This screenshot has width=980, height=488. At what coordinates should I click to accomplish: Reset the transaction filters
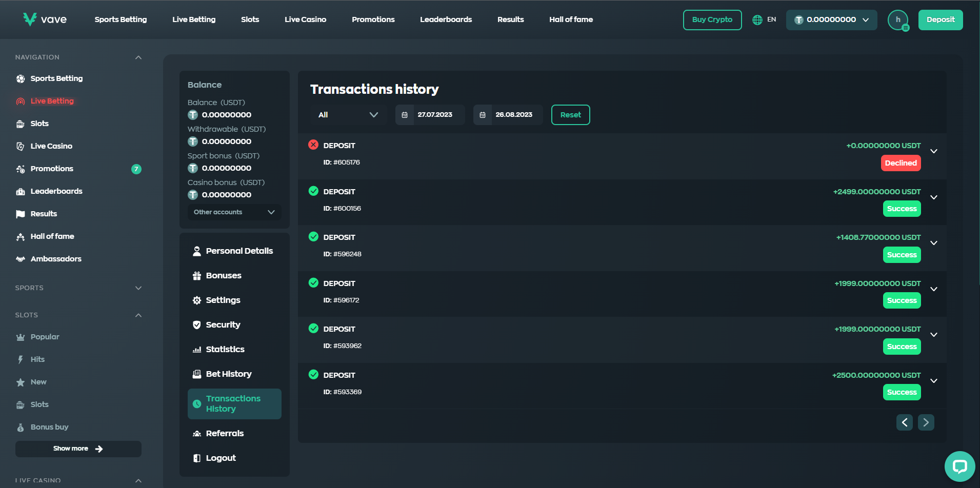coord(570,115)
